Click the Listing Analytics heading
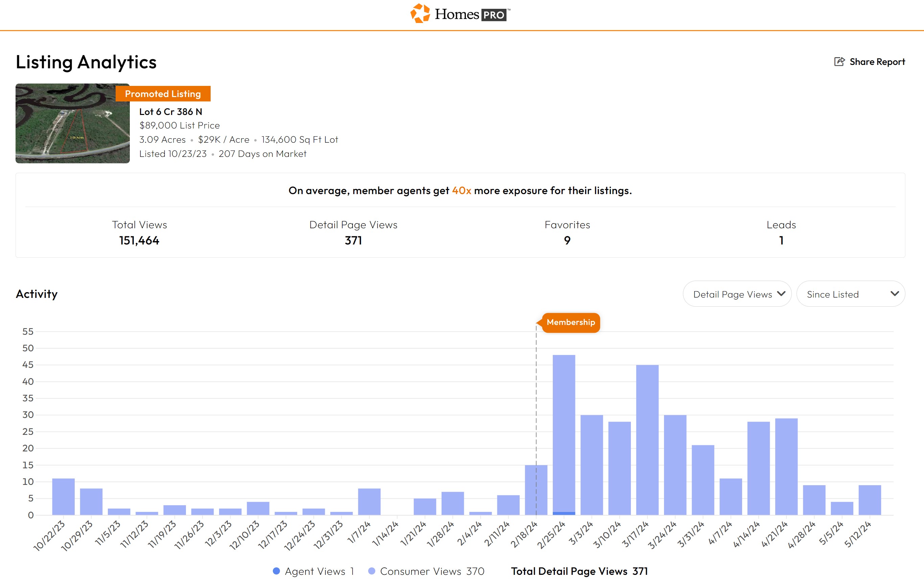 [86, 62]
